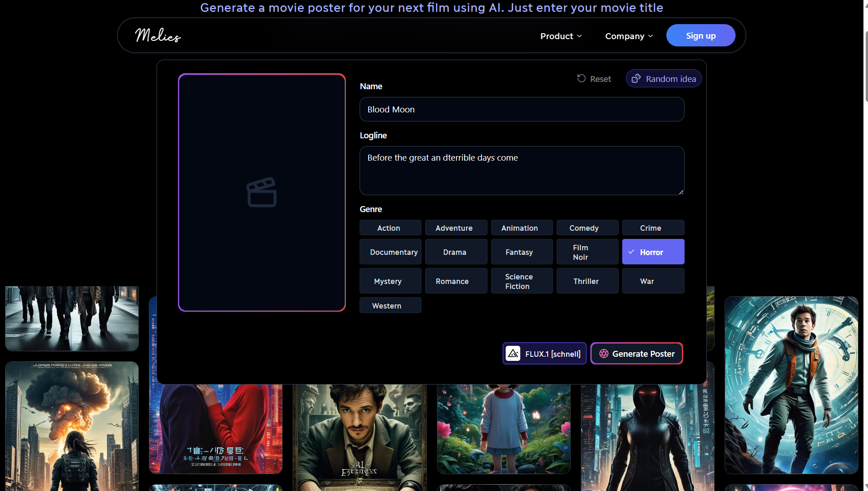Select the Romance genre
The height and width of the screenshot is (491, 868).
[x=456, y=281]
